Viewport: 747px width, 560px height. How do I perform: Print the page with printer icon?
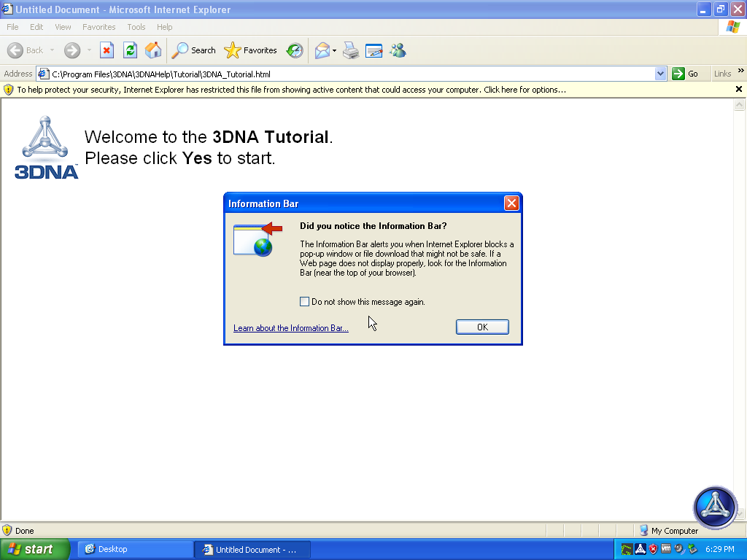[351, 50]
